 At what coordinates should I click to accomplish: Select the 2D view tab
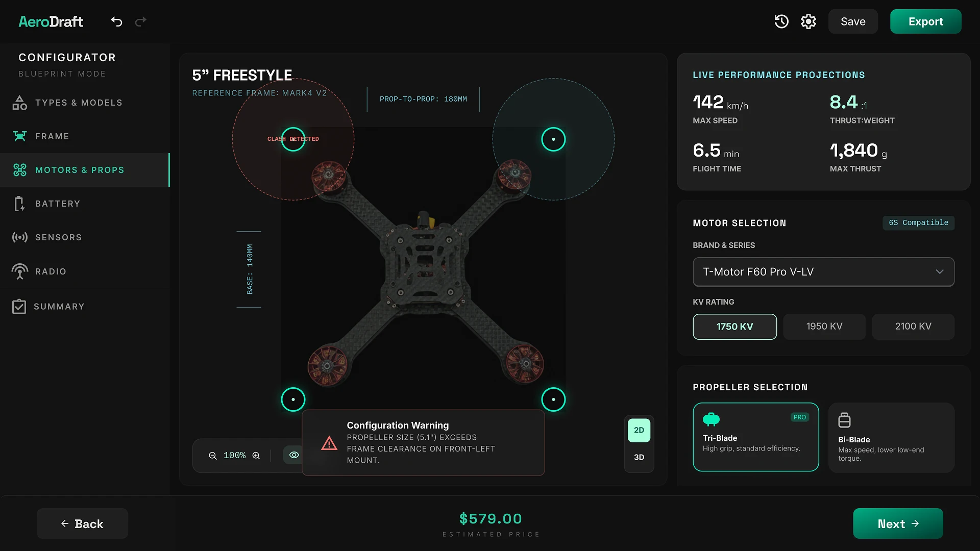point(639,430)
